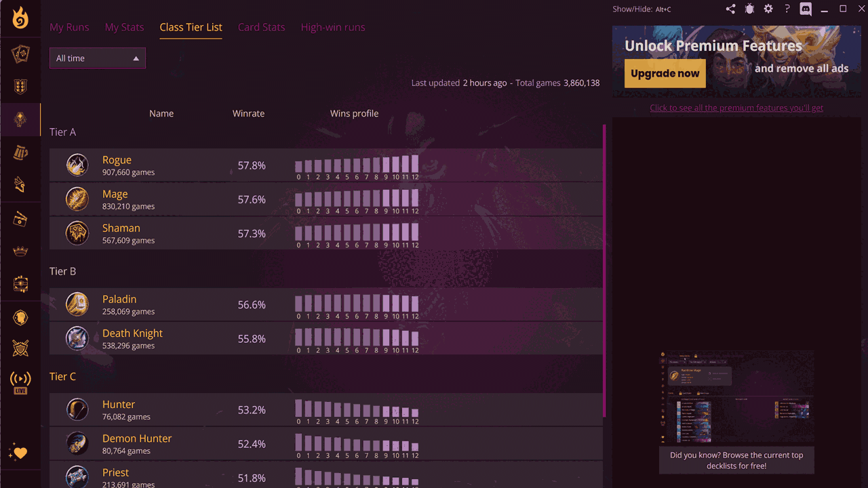Click the heart premium icon in sidebar

tap(20, 453)
